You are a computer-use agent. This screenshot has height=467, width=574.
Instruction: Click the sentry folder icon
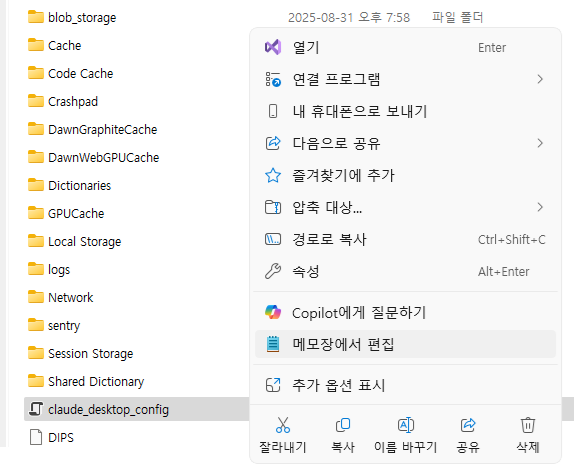(36, 325)
